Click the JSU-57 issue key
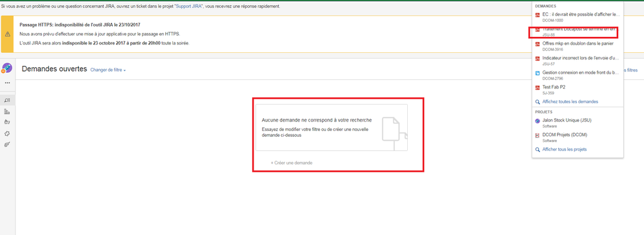 [548, 64]
